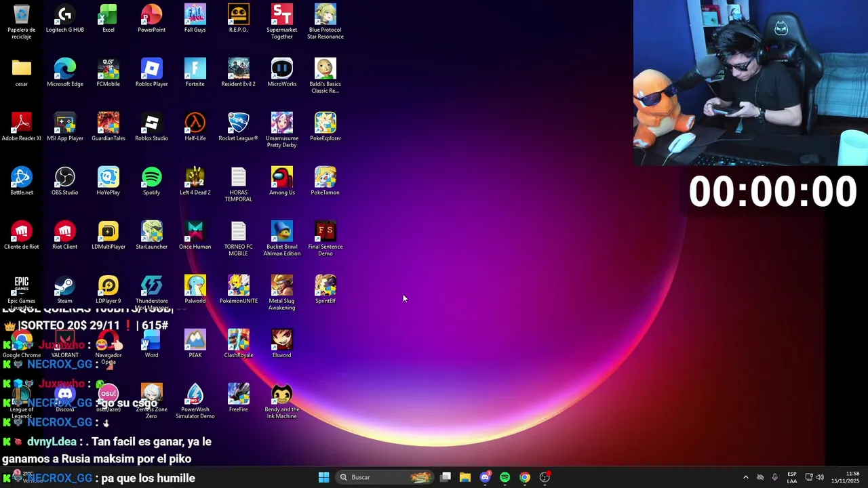Select the Zenless Zone Zero icon
Screen dimensions: 868x488
[x=152, y=401]
